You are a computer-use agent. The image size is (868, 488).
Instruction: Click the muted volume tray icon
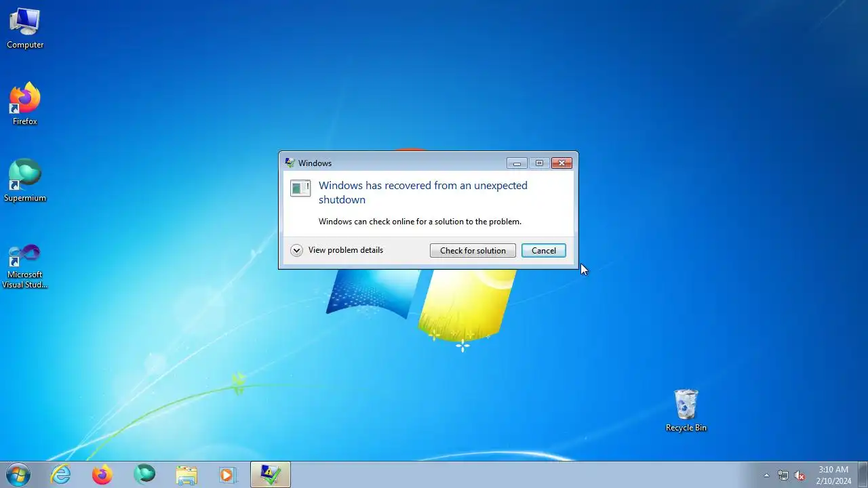point(800,475)
